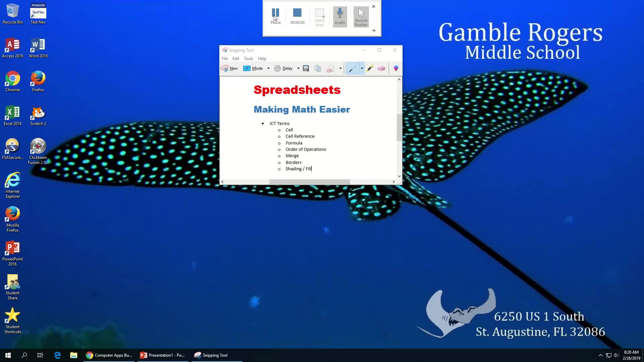Open the Tools menu in Snipping Tool

pos(249,59)
